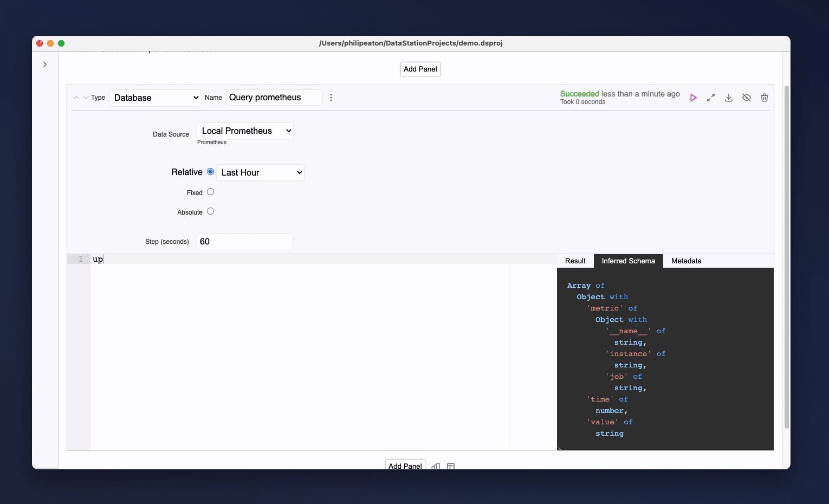This screenshot has width=829, height=504.
Task: Move the panel up with the up chevron
Action: [x=76, y=98]
